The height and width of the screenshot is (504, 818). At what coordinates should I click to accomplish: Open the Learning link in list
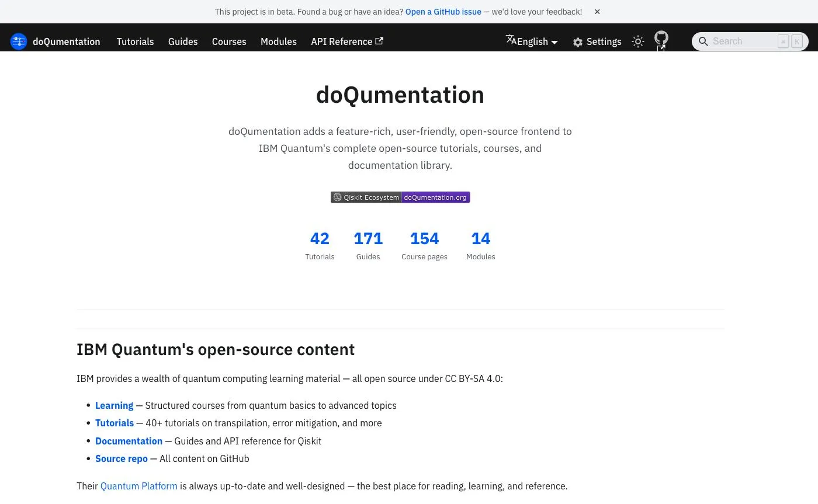point(115,405)
